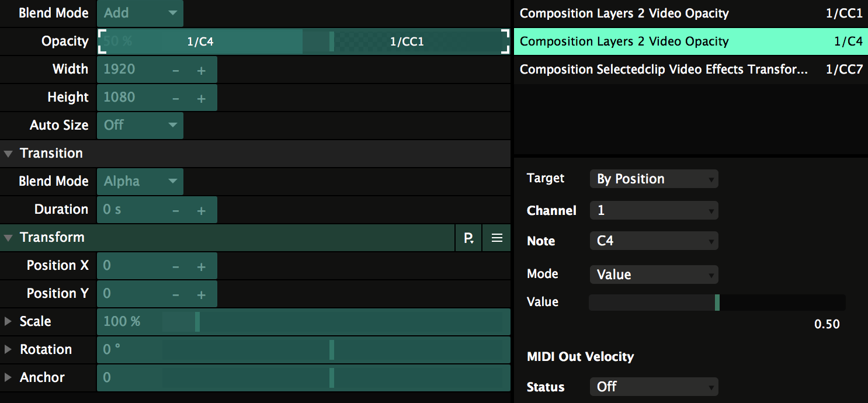Click the 1/C4 shortcut on Opacity
This screenshot has width=868, height=403.
click(x=200, y=41)
